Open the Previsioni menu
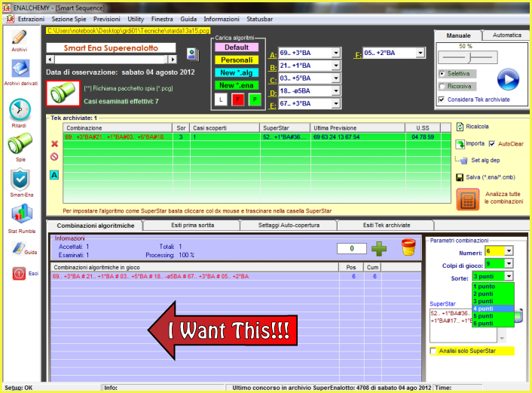 click(107, 19)
